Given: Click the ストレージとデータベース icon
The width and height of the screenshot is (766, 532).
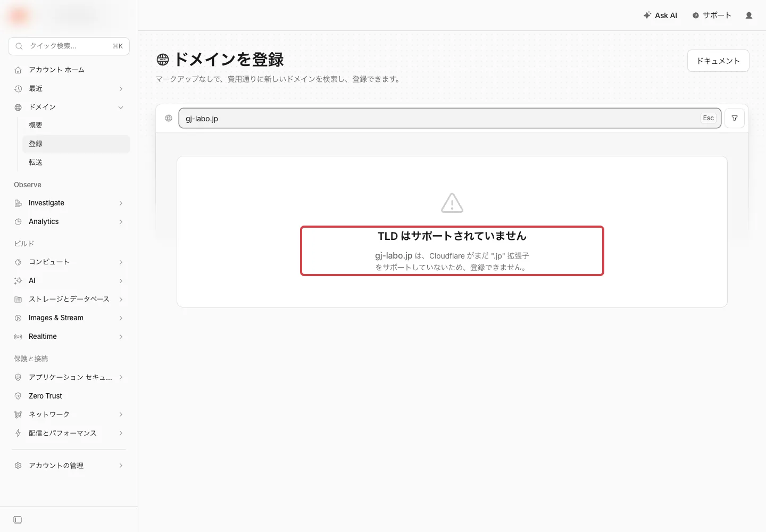Looking at the screenshot, I should 18,300.
